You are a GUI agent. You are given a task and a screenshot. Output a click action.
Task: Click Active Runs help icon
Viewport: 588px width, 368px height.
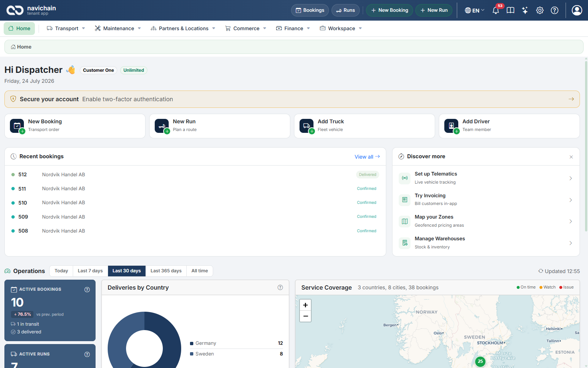click(x=87, y=354)
